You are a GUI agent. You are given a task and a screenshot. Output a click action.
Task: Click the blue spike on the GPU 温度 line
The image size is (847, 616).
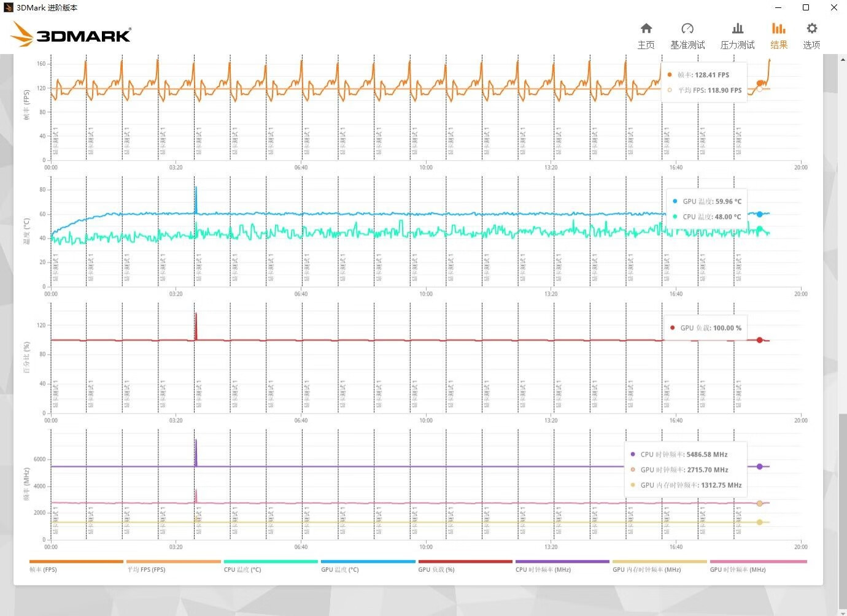(x=196, y=199)
